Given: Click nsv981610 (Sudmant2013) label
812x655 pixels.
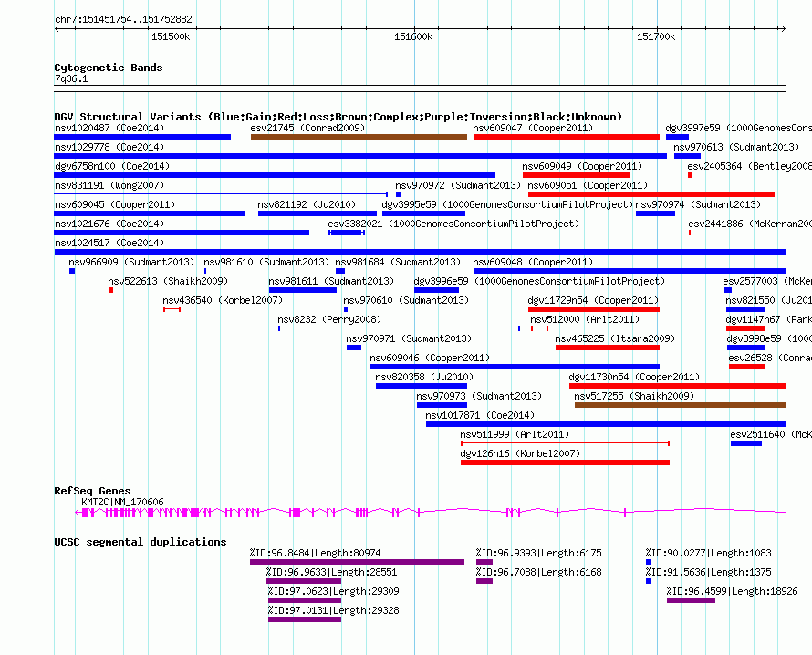Looking at the screenshot, I should point(266,262).
